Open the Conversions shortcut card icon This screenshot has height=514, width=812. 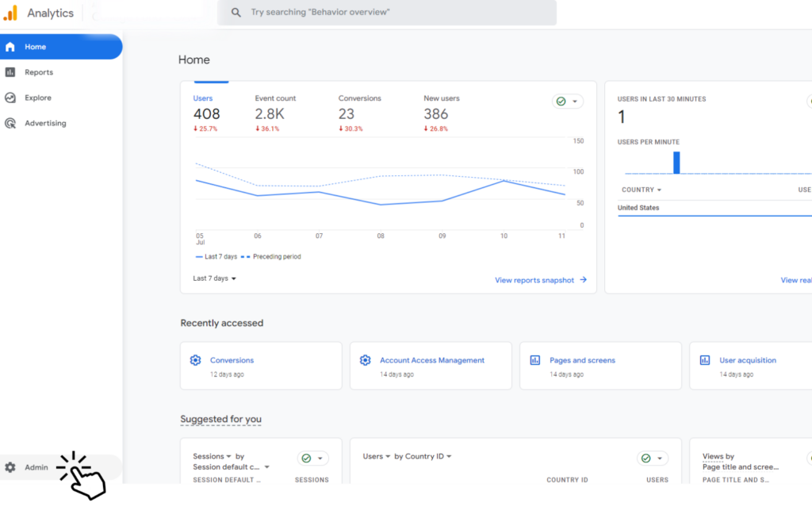(x=195, y=360)
